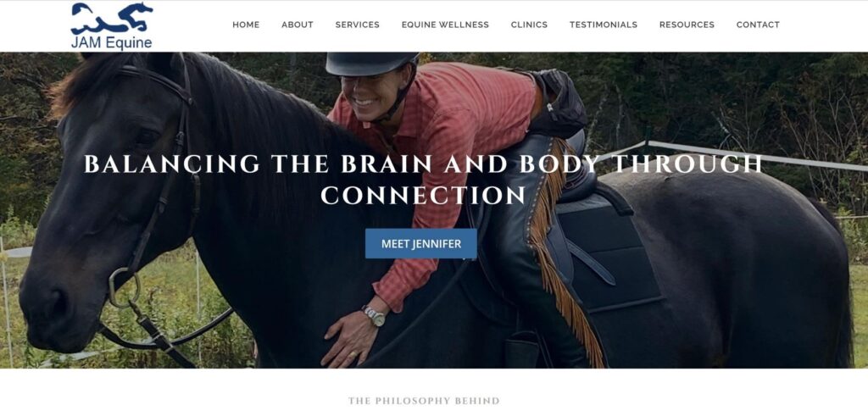
Task: Click the 'Balancing the Brain and Body' headline
Action: pyautogui.click(x=423, y=180)
